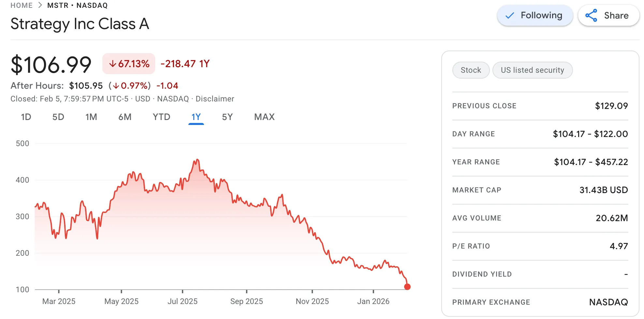Screen dimensions: 644x319
Task: Click the red endpoint dot on chart
Action: (407, 287)
